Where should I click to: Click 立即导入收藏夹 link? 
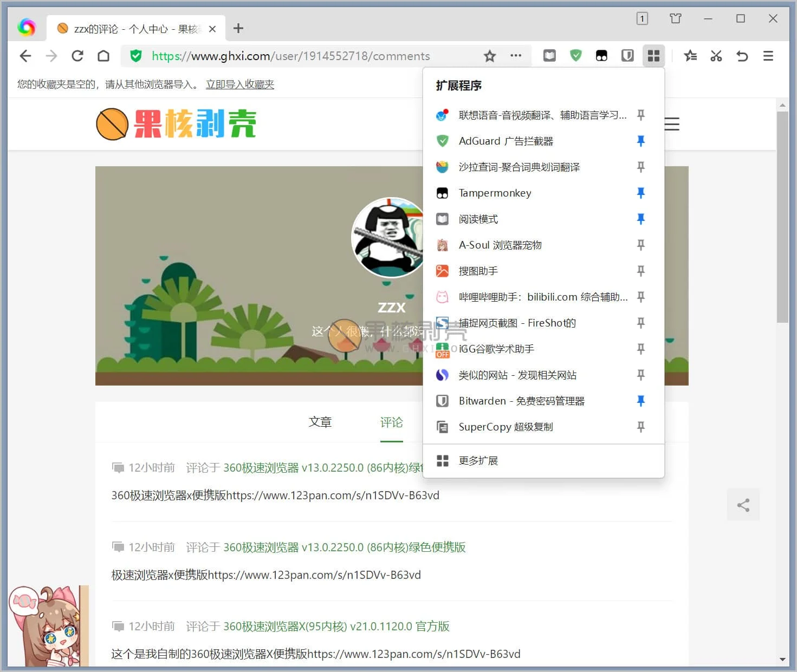coord(240,84)
